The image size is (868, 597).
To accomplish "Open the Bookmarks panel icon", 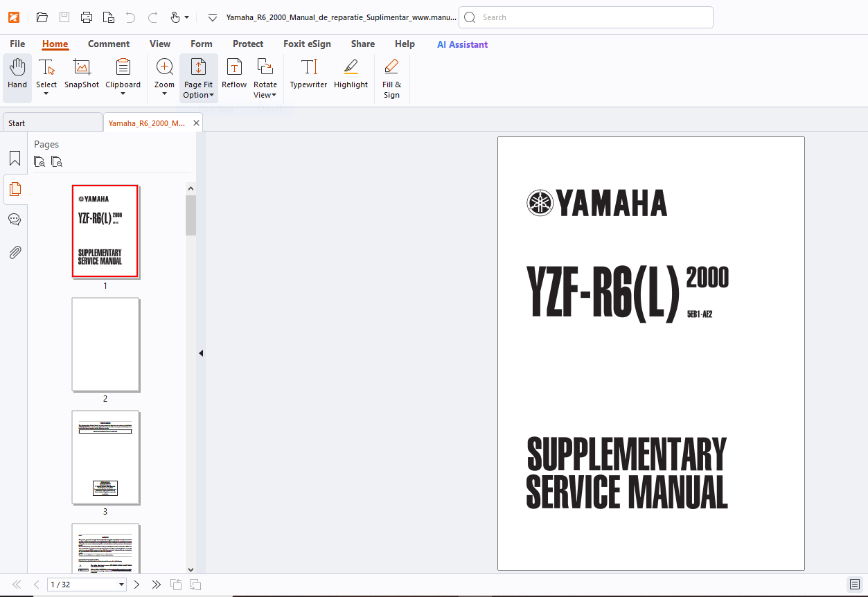I will click(15, 159).
